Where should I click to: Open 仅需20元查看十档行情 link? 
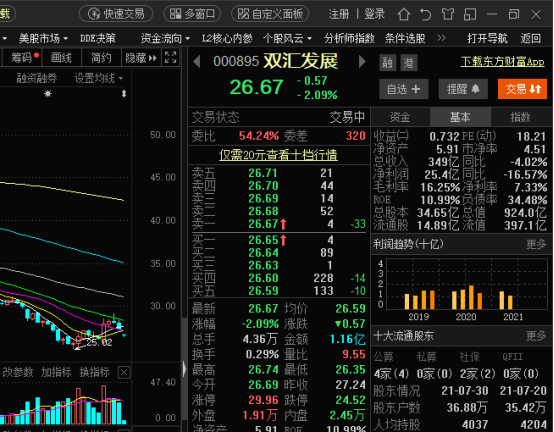click(278, 155)
